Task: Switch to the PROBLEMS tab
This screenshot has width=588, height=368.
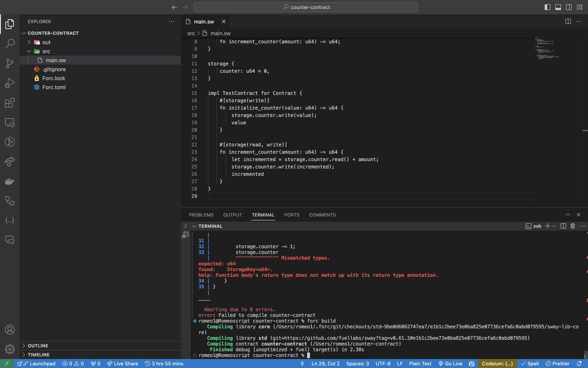Action: pyautogui.click(x=201, y=215)
